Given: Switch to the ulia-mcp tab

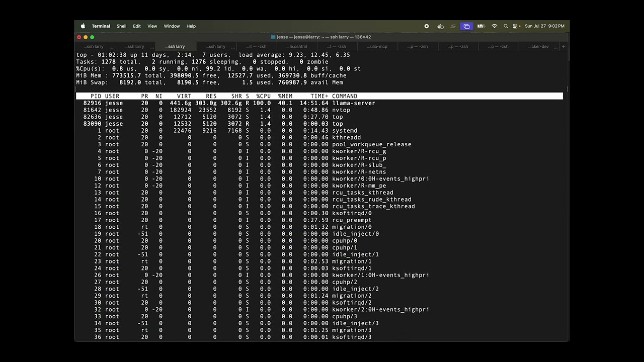Looking at the screenshot, I should 377,46.
